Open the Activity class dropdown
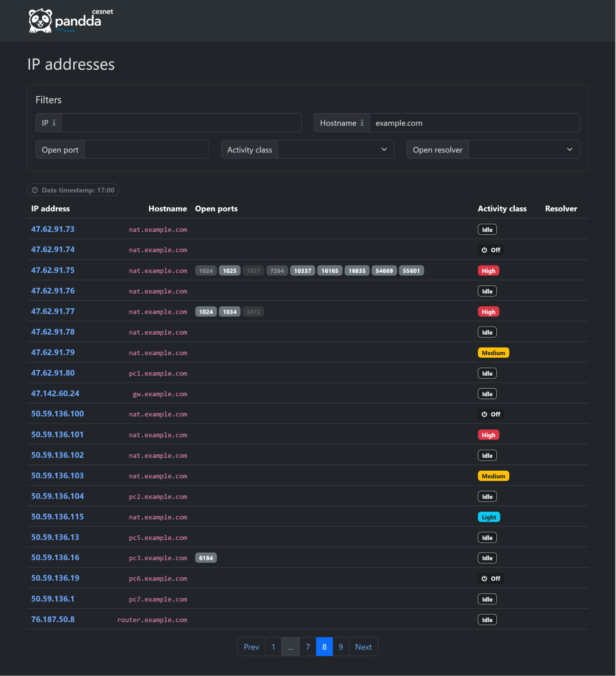This screenshot has height=676, width=616. (336, 149)
